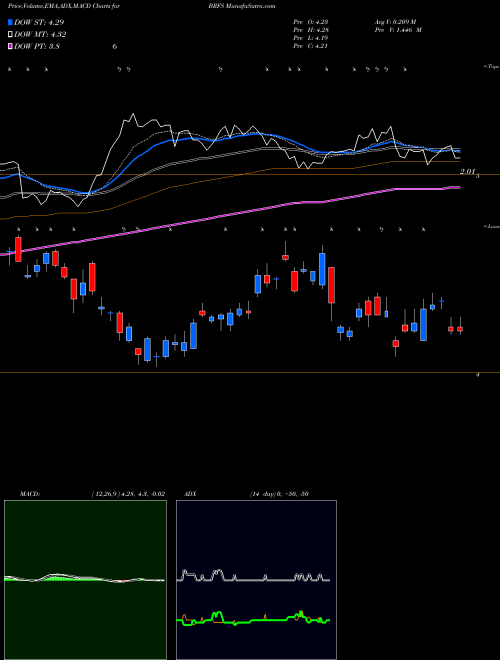
Task: Click the MACD panel title label
Action: click(x=29, y=494)
